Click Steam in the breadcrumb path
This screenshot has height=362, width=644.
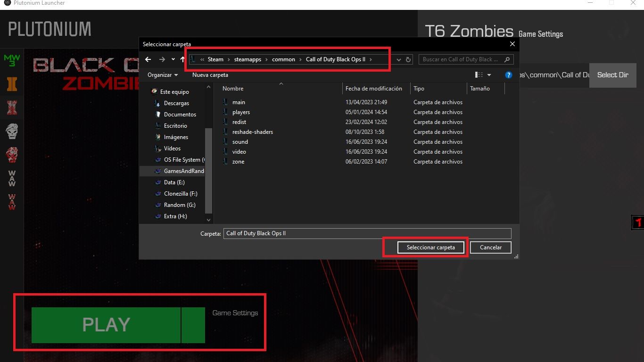215,59
